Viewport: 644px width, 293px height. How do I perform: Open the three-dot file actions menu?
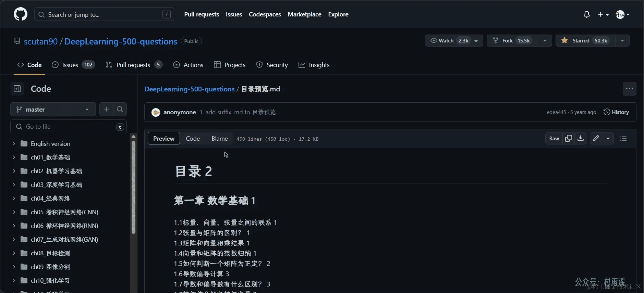pyautogui.click(x=629, y=89)
